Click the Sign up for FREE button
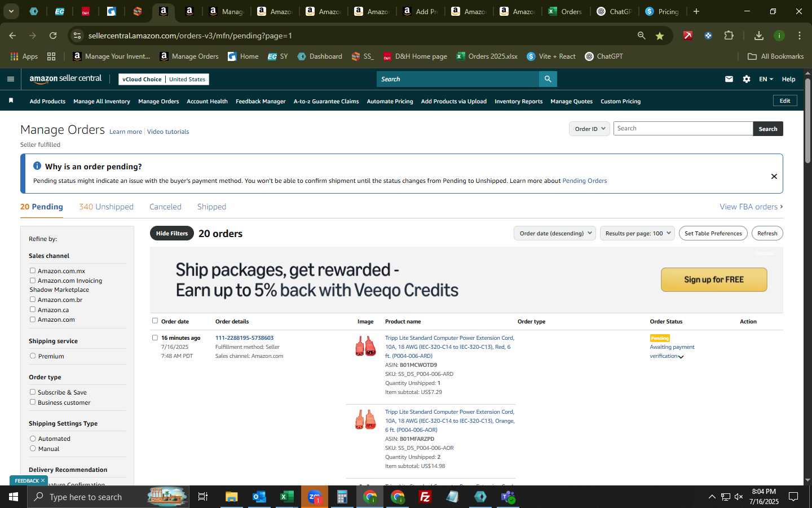Viewport: 812px width, 508px height. 714,279
